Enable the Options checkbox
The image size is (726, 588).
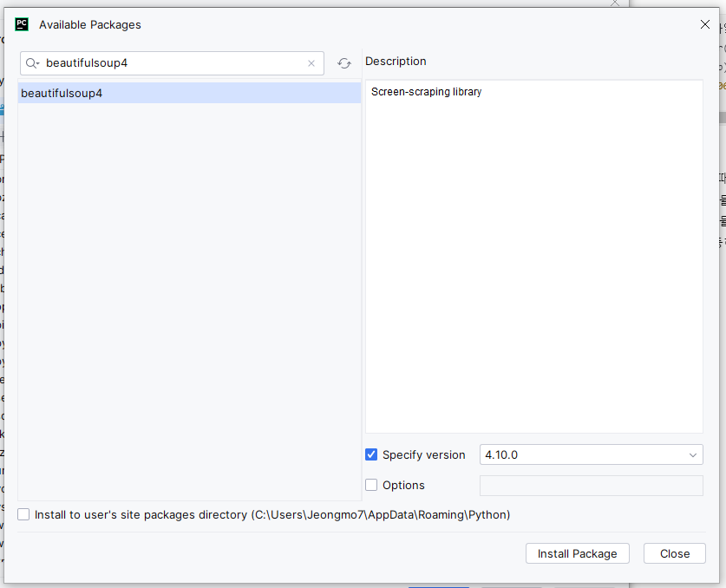click(x=371, y=485)
